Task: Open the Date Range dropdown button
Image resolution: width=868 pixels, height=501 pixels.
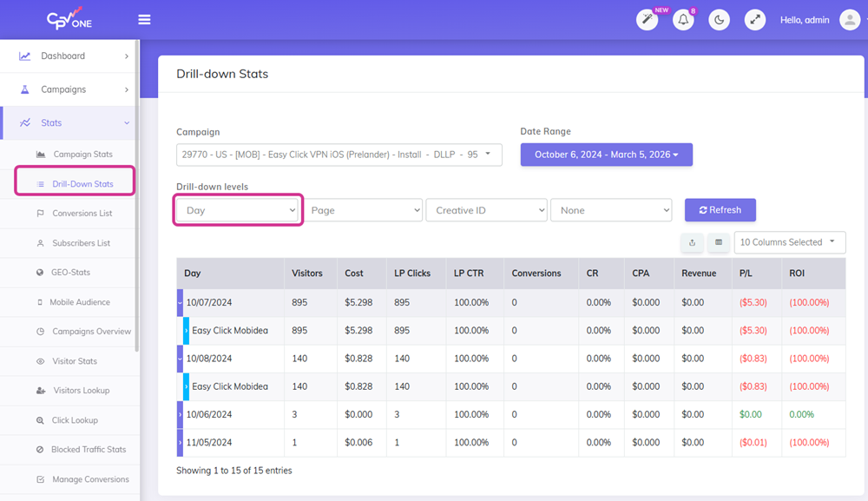Action: (x=606, y=155)
